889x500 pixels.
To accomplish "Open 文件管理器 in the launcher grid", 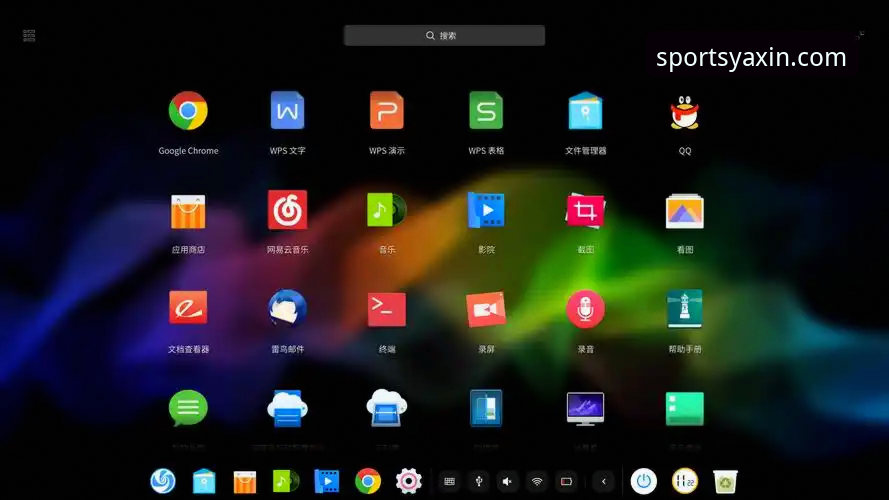I will coord(585,111).
